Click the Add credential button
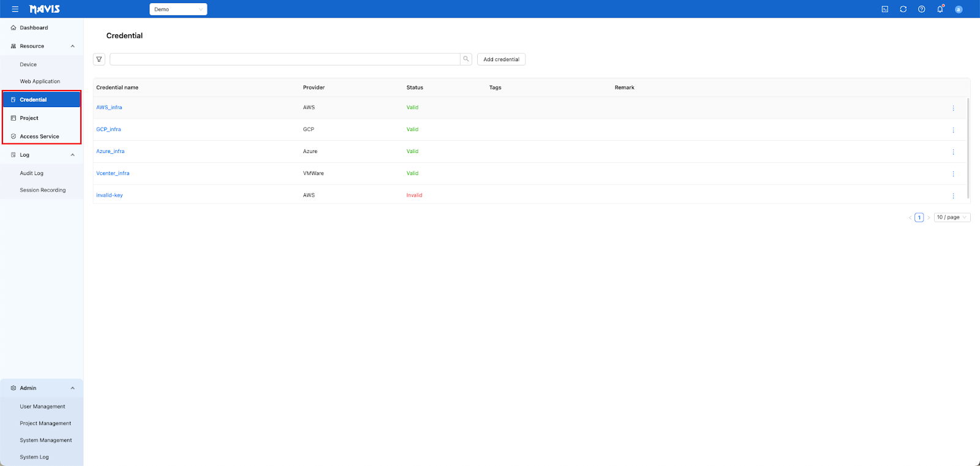This screenshot has width=980, height=466. pos(501,59)
